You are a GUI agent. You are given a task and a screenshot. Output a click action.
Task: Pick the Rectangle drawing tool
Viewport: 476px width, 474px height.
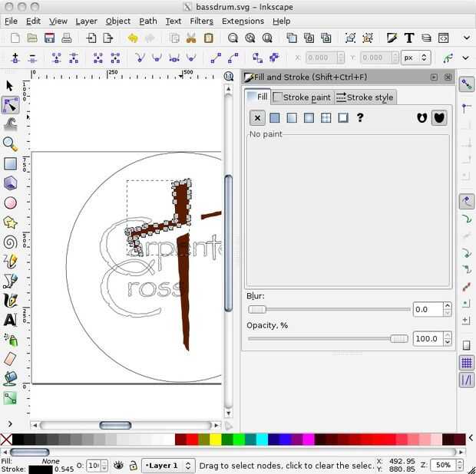pos(10,163)
